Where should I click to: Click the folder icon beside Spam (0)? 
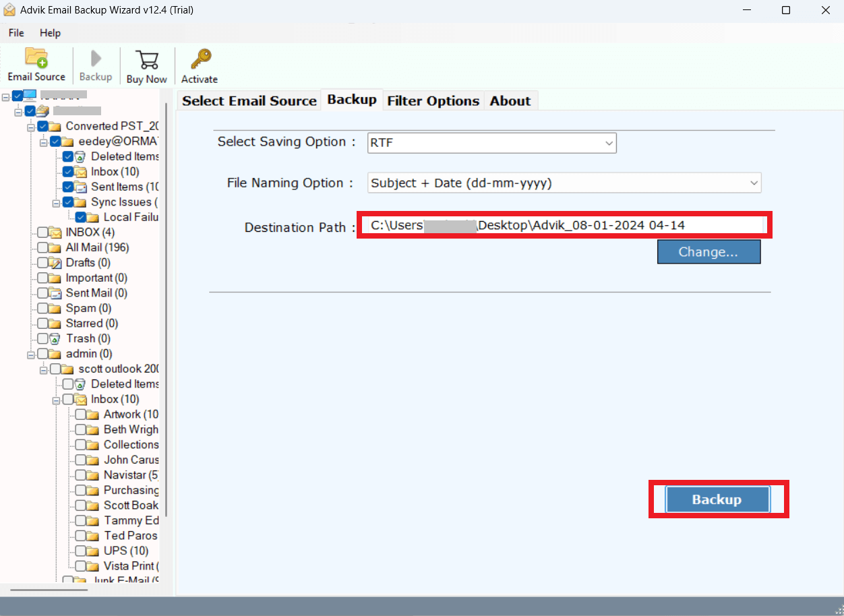coord(55,308)
